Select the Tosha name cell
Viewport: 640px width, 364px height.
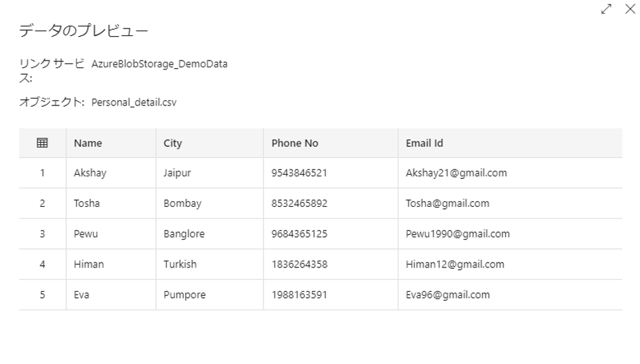click(87, 203)
